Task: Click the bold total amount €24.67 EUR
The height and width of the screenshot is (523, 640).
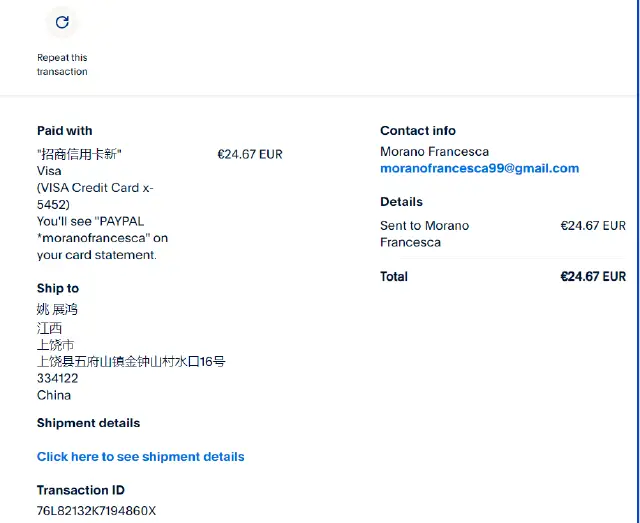Action: coord(593,277)
